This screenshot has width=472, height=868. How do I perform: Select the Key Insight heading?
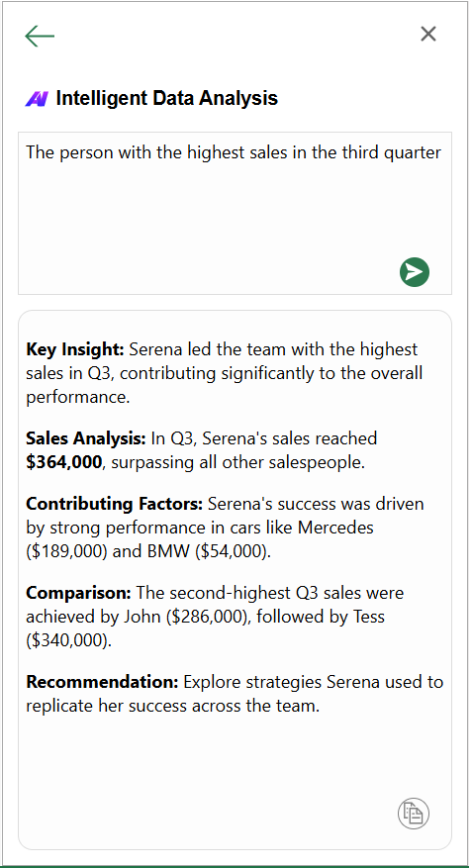point(75,349)
